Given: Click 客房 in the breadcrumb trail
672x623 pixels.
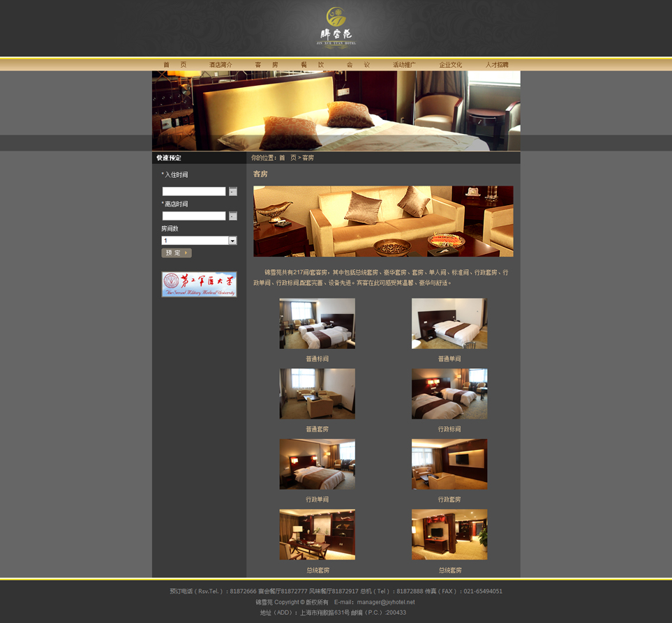Looking at the screenshot, I should (308, 158).
